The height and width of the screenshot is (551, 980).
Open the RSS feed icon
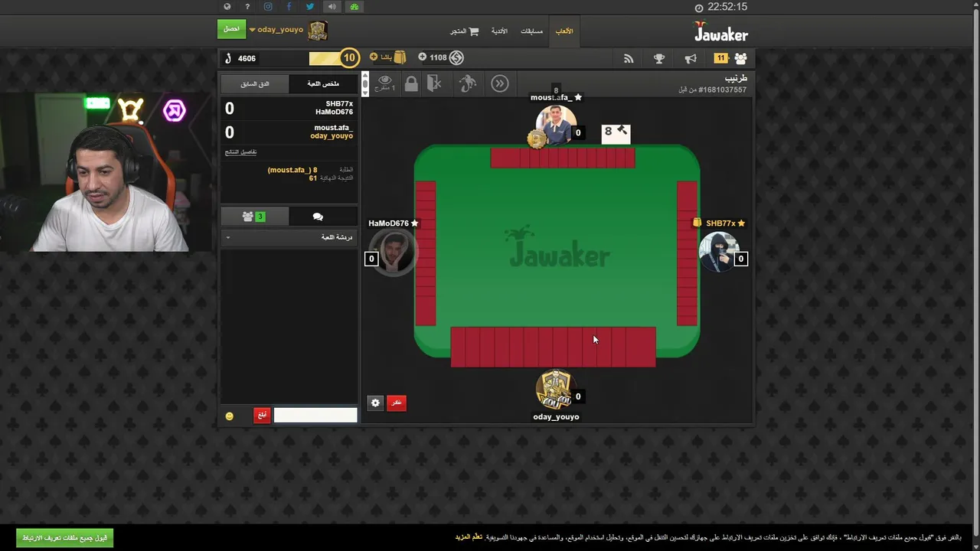[629, 58]
